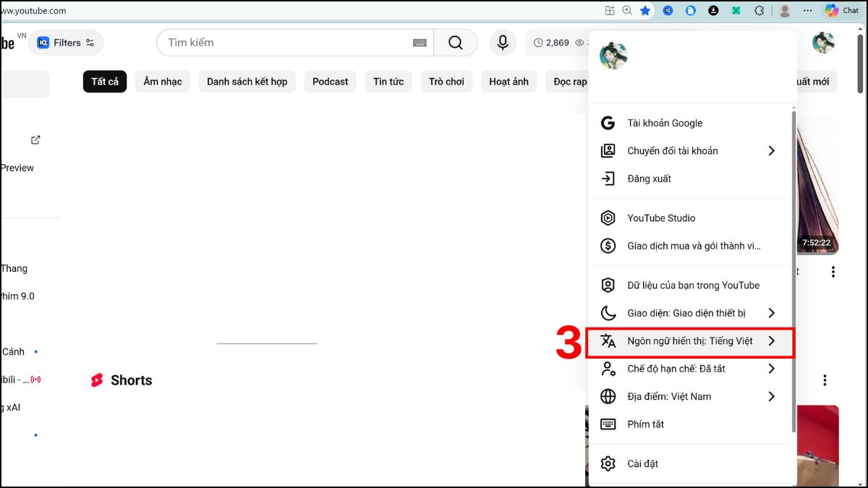The height and width of the screenshot is (488, 868).
Task: Click the blue document extension icon
Action: click(x=691, y=11)
